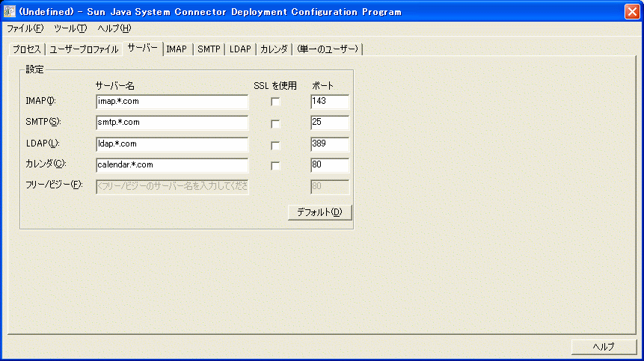Click the ヘルプ button at bottom right
The image size is (644, 361).
click(604, 347)
